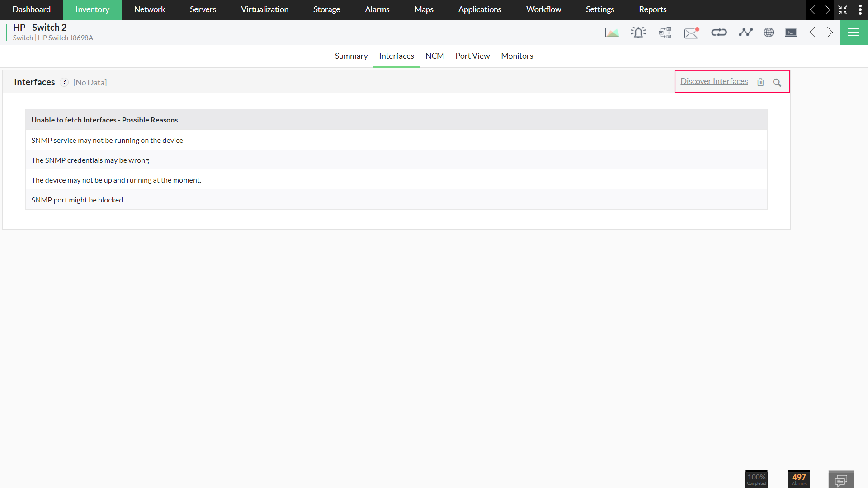This screenshot has height=488, width=868.
Task: Open the device graphs chart icon
Action: (612, 33)
